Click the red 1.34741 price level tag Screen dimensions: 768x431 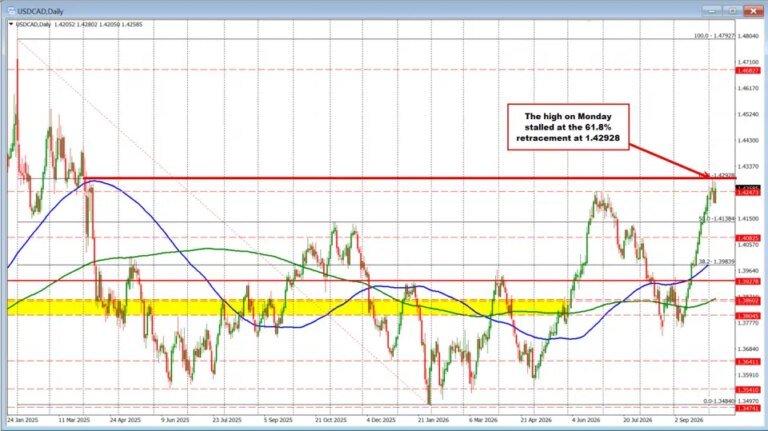coord(748,407)
